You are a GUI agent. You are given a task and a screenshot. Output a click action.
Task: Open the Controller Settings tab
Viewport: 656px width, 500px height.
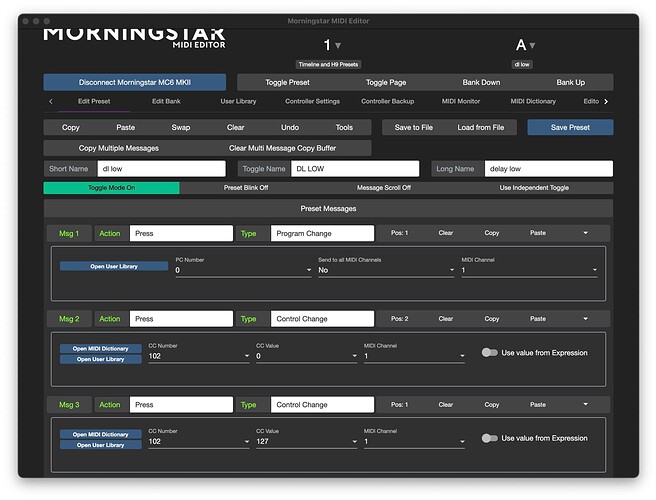click(x=313, y=101)
